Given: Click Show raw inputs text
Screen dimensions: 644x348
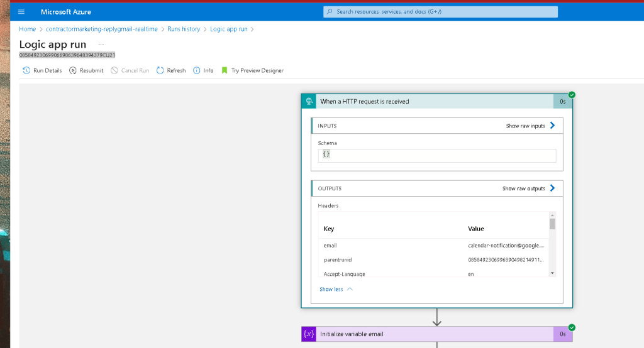Looking at the screenshot, I should pyautogui.click(x=525, y=126).
